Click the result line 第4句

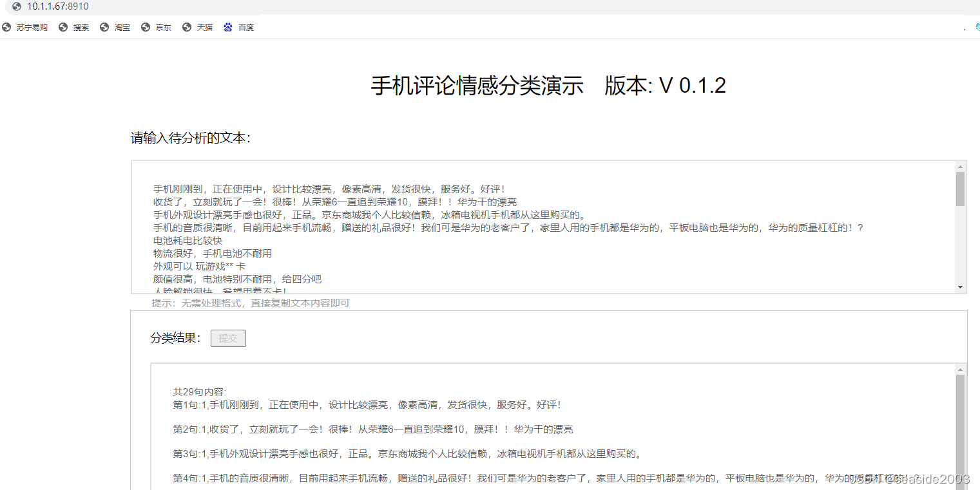point(546,478)
